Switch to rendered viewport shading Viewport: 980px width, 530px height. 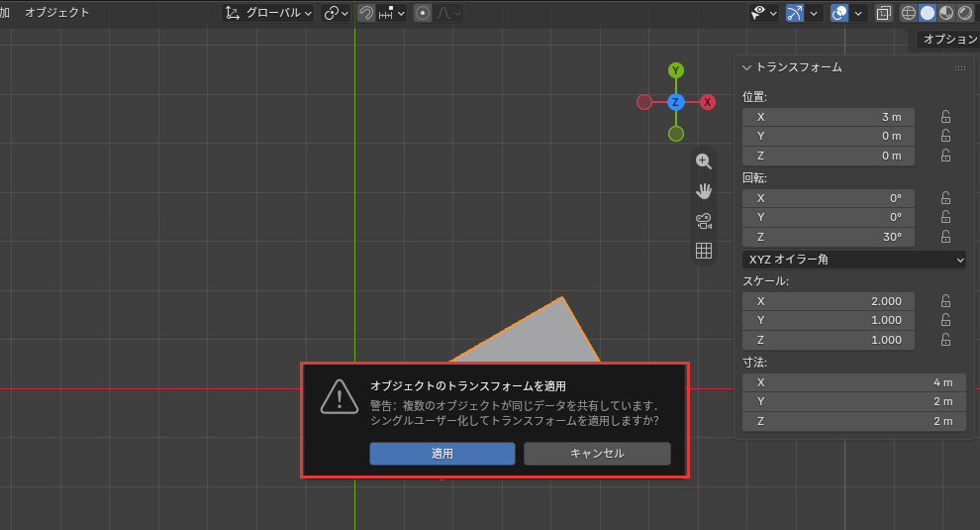pos(965,13)
